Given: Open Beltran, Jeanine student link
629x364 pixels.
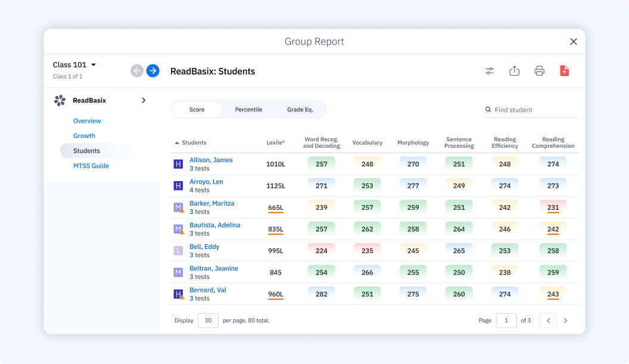Looking at the screenshot, I should click(214, 268).
